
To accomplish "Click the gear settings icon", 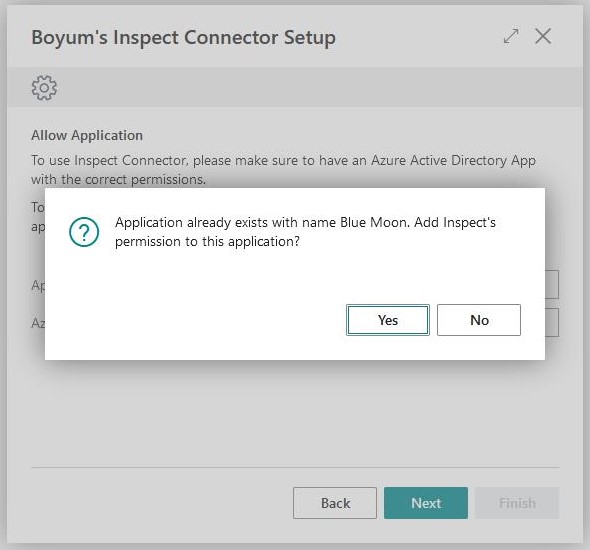I will 44,88.
